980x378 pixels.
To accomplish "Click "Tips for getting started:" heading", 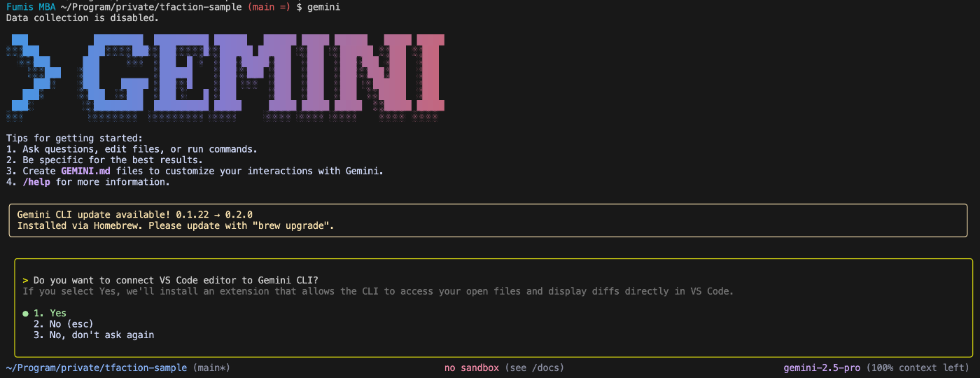I will pos(74,138).
